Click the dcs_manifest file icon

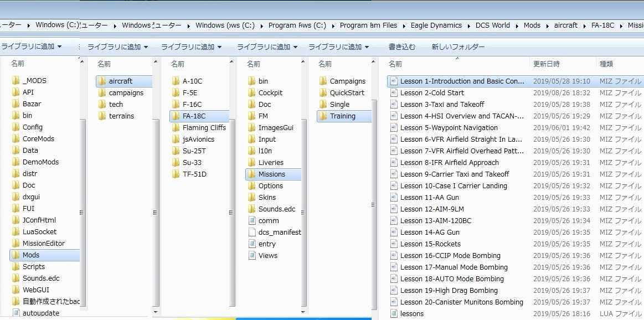252,232
